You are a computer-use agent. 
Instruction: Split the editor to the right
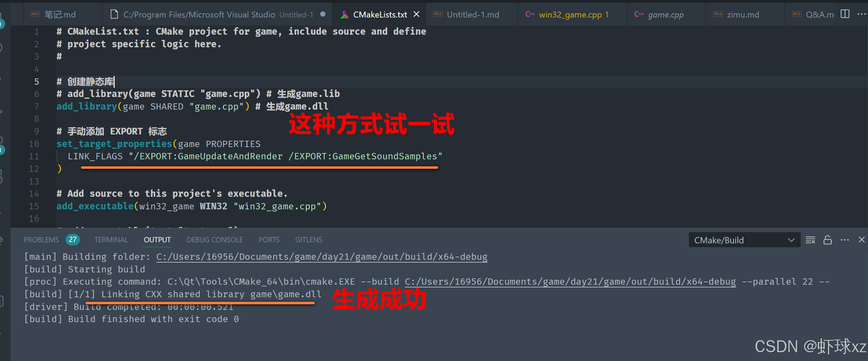(x=845, y=14)
